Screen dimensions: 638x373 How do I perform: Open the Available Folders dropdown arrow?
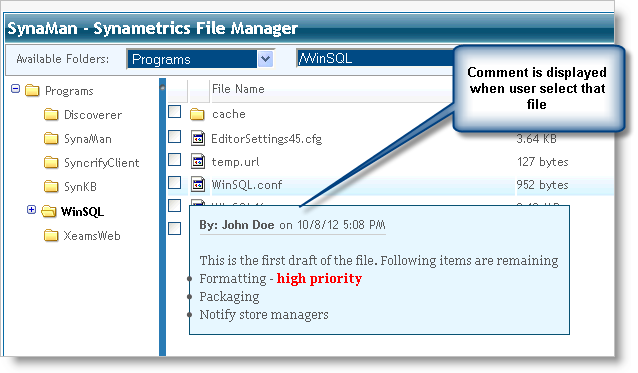pos(265,59)
